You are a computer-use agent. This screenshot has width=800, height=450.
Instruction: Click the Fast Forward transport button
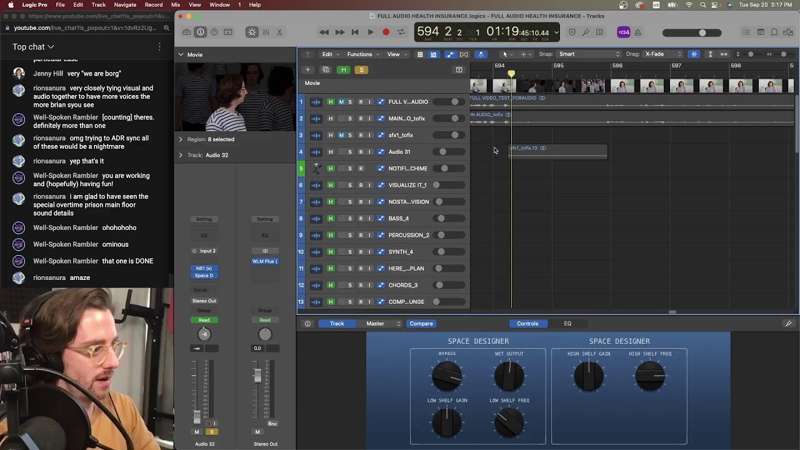(339, 32)
